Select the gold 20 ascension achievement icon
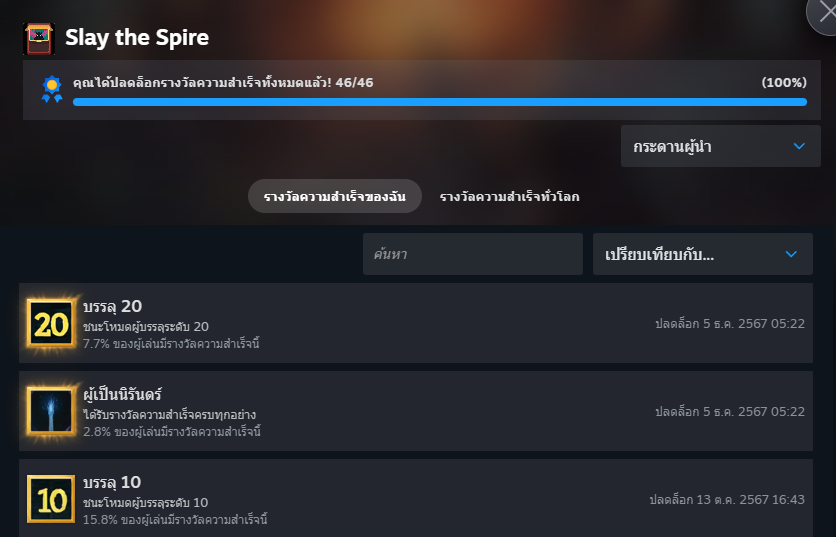 [51, 324]
